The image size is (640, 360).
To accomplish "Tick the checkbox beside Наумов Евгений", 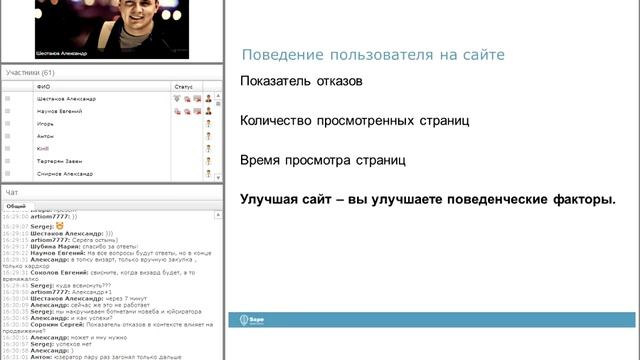I will click(7, 111).
